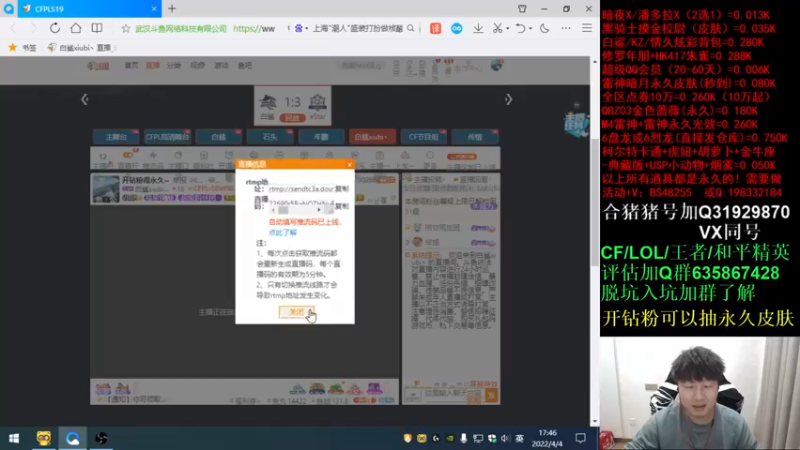Copy the rtmp address with 复制
This screenshot has width=800, height=450.
coord(342,189)
